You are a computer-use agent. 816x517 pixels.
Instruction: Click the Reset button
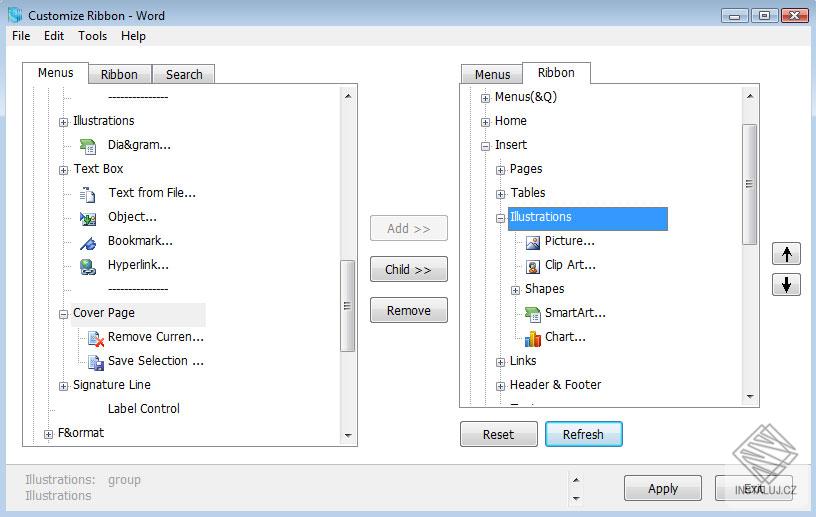(499, 434)
